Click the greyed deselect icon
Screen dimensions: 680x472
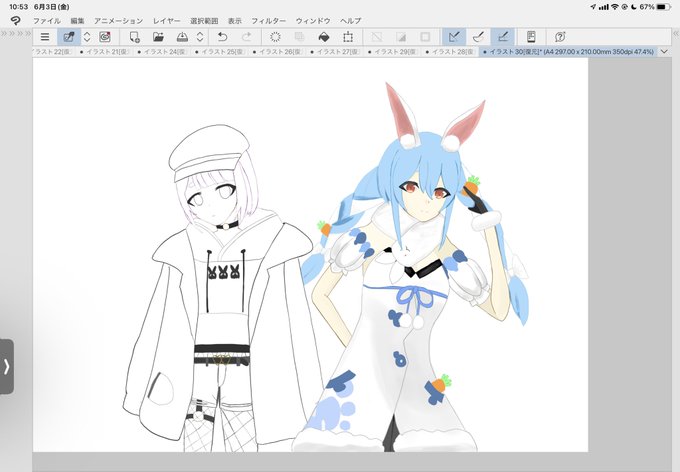[376, 37]
